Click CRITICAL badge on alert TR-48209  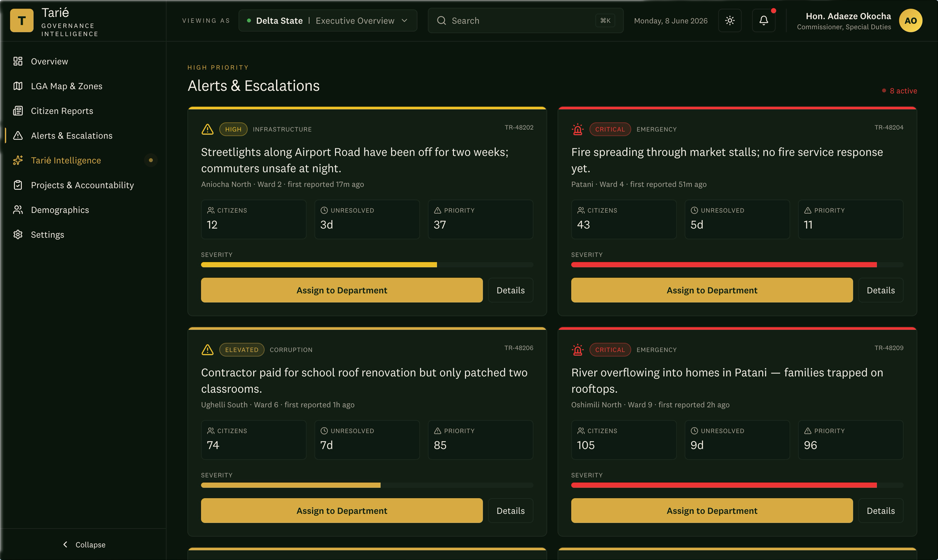(x=610, y=350)
